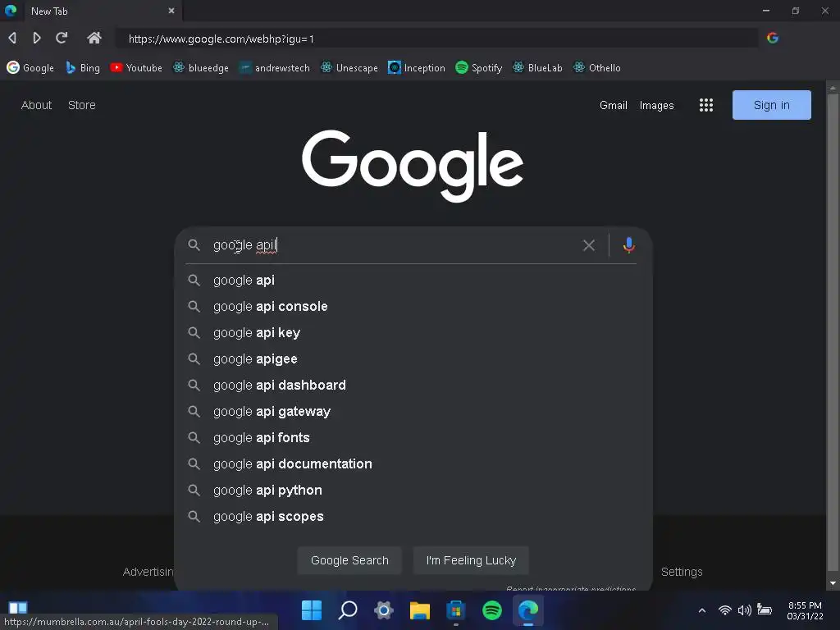Image resolution: width=840 pixels, height=630 pixels.
Task: Select the 'google api scopes' suggestion
Action: 412,517
